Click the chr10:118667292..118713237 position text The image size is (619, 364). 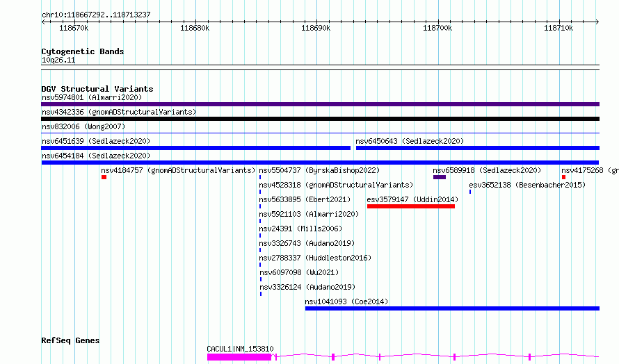(x=96, y=15)
